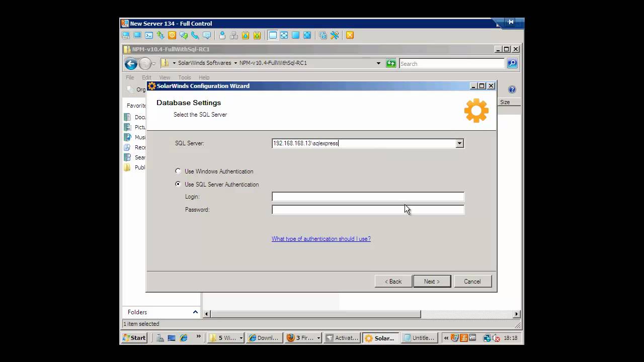
Task: Click the horizontal scrollbar thumb in Explorer
Action: (315, 314)
